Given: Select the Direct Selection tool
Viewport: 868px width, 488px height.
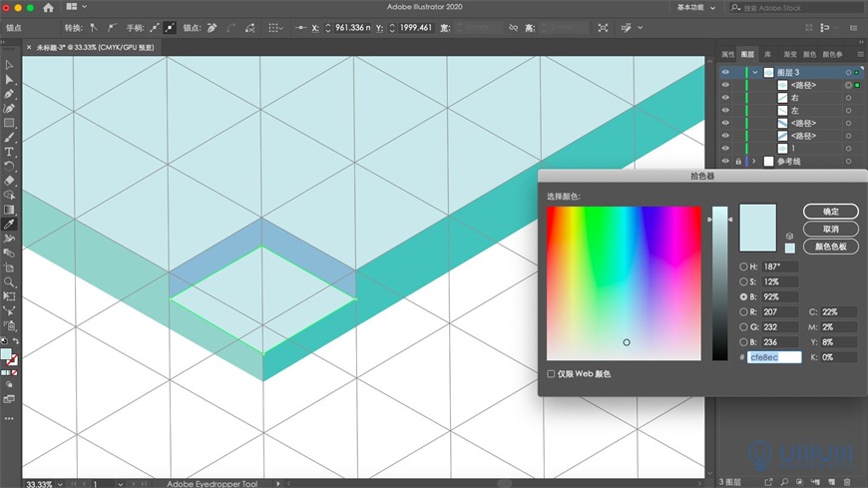Looking at the screenshot, I should tap(9, 79).
